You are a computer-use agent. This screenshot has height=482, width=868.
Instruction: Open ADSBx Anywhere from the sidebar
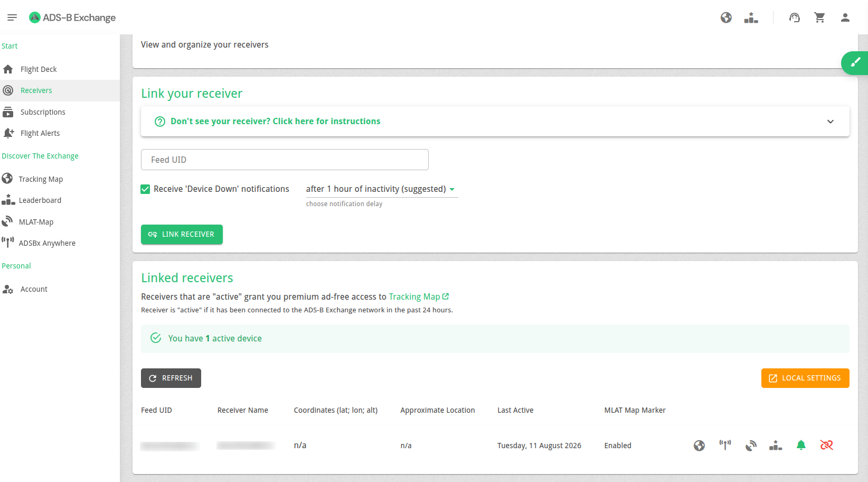click(x=60, y=243)
